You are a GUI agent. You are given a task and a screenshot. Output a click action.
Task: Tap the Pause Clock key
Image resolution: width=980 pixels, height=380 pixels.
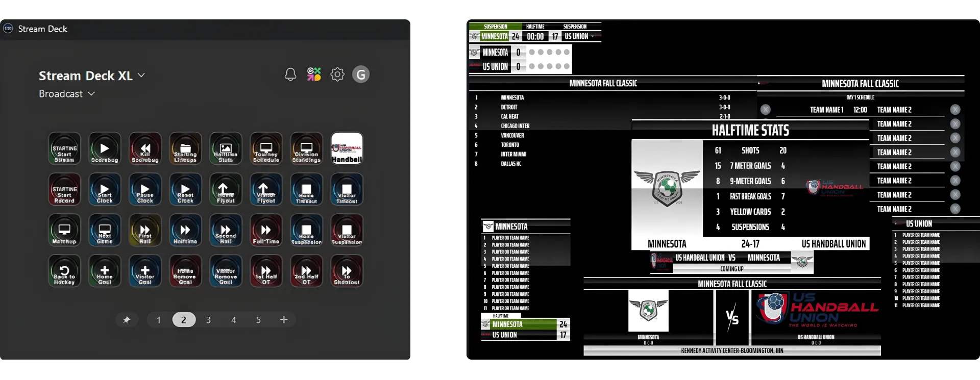point(145,189)
